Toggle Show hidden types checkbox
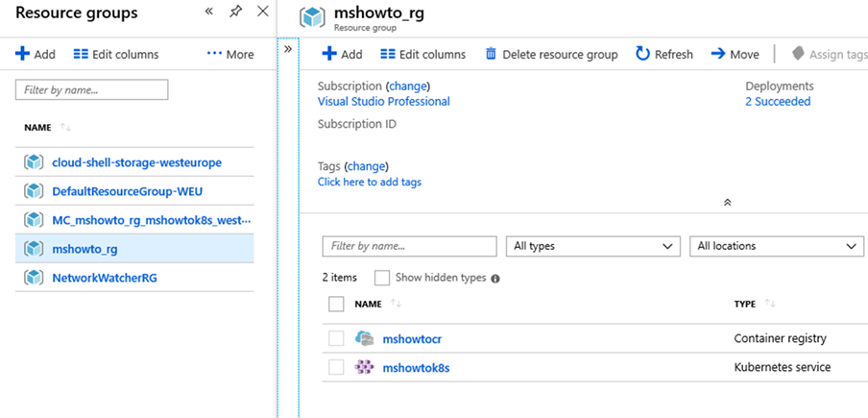Screen dimensions: 868x418 382,278
